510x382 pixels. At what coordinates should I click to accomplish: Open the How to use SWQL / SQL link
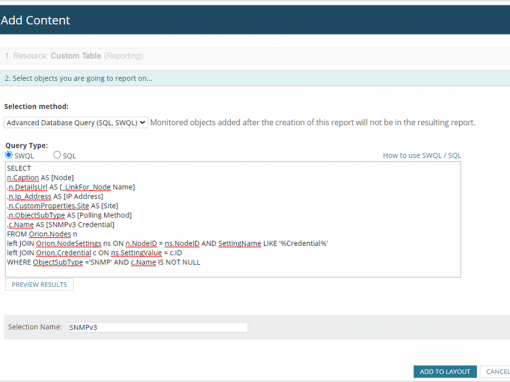(x=422, y=155)
